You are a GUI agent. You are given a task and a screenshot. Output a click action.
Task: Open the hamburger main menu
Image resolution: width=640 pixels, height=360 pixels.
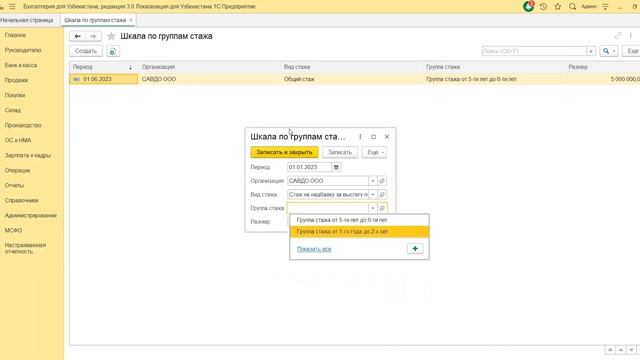tap(12, 7)
